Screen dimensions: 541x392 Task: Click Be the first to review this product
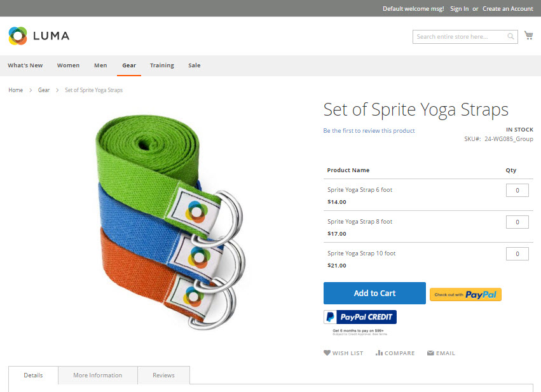click(x=367, y=130)
